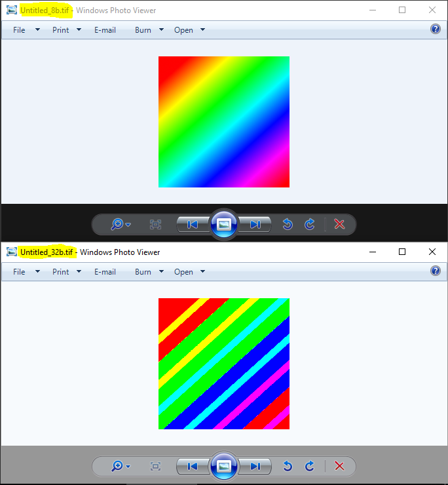Play slide show in Untitled_8b.tif window
The width and height of the screenshot is (448, 485).
[x=224, y=224]
